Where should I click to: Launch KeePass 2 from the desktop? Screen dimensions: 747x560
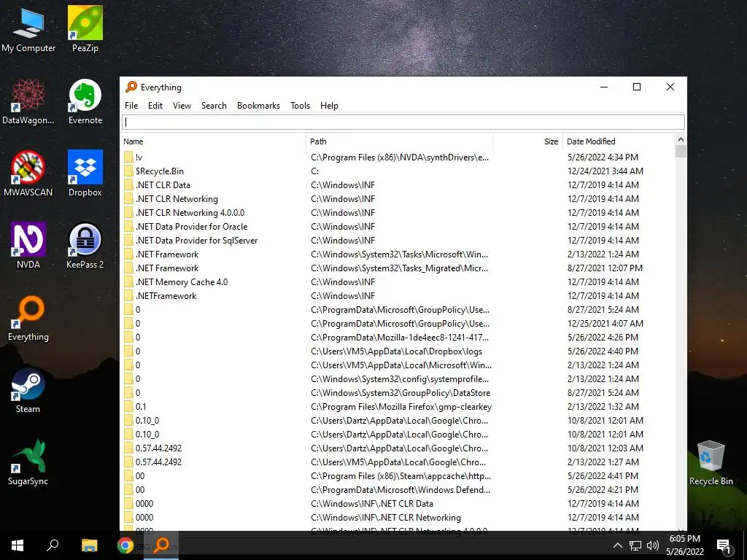(85, 246)
